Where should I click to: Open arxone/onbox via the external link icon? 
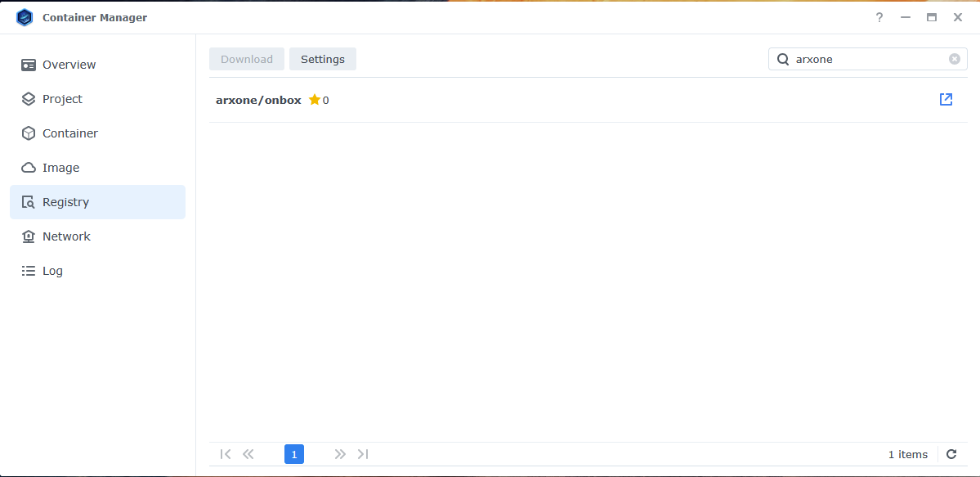point(946,99)
